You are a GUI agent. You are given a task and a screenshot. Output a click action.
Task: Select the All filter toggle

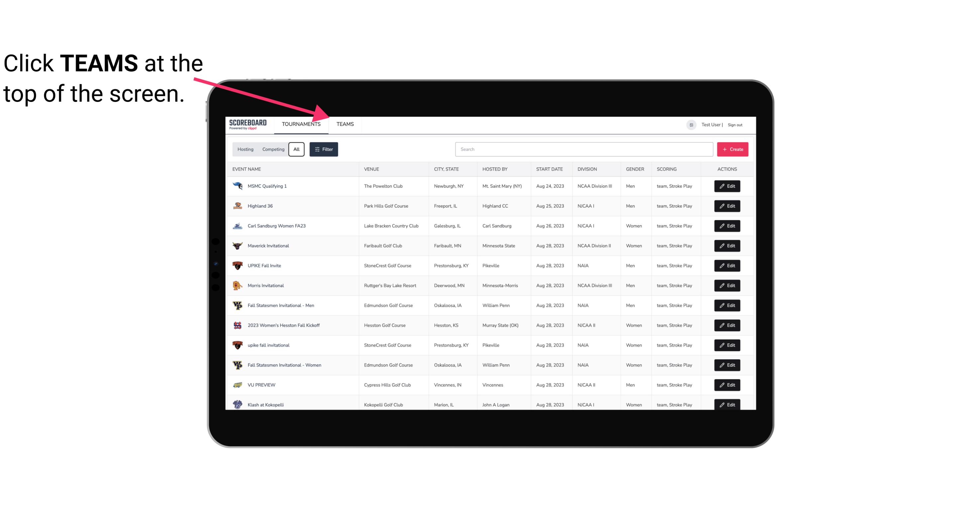point(297,149)
